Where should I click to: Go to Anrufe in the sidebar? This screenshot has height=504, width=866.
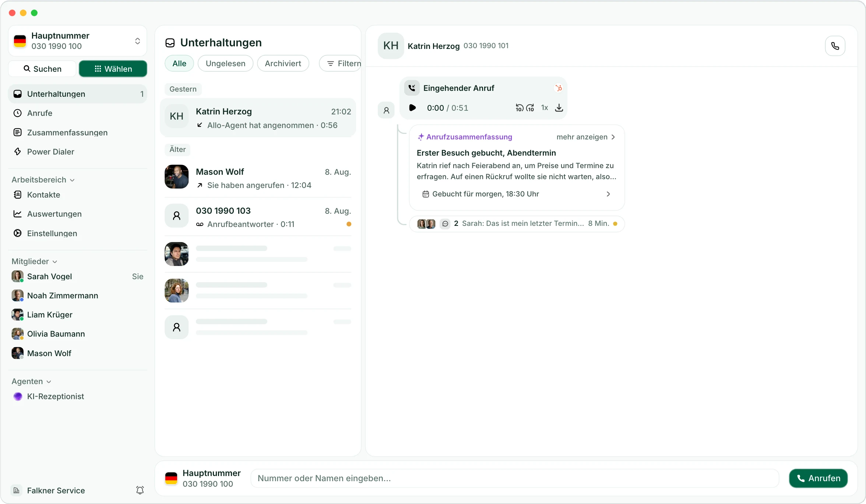[x=78, y=113]
